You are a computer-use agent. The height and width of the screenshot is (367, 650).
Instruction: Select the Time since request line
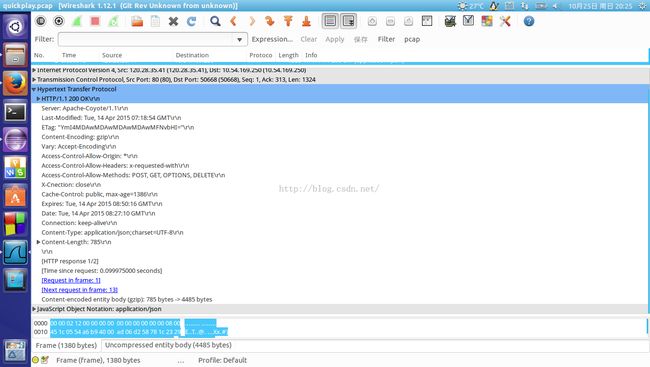point(102,271)
